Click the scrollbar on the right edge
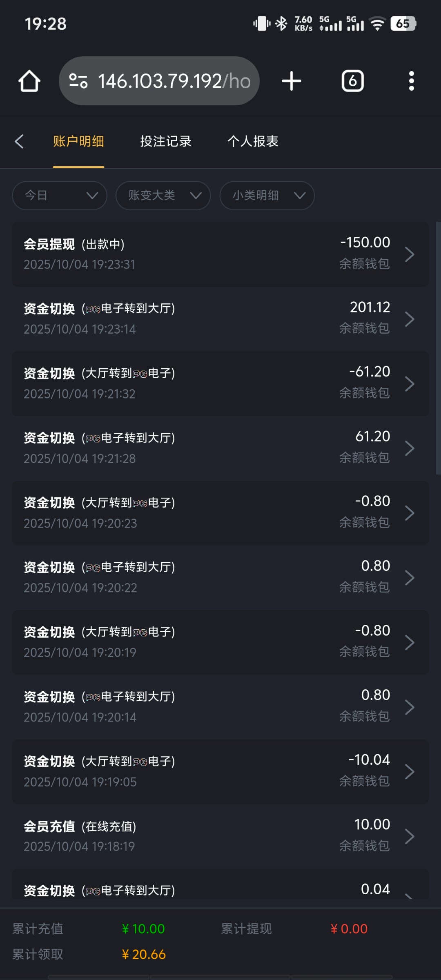This screenshot has width=441, height=980. 438,347
